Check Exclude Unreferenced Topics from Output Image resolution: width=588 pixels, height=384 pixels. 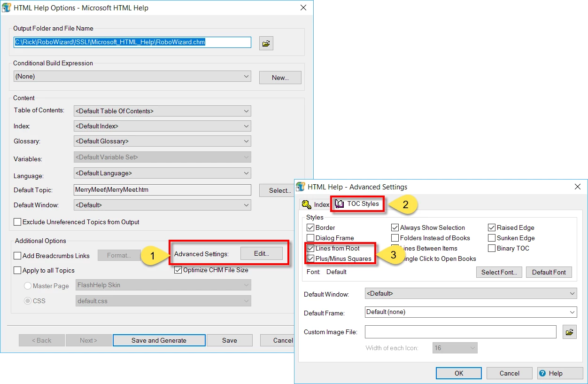[x=17, y=222]
